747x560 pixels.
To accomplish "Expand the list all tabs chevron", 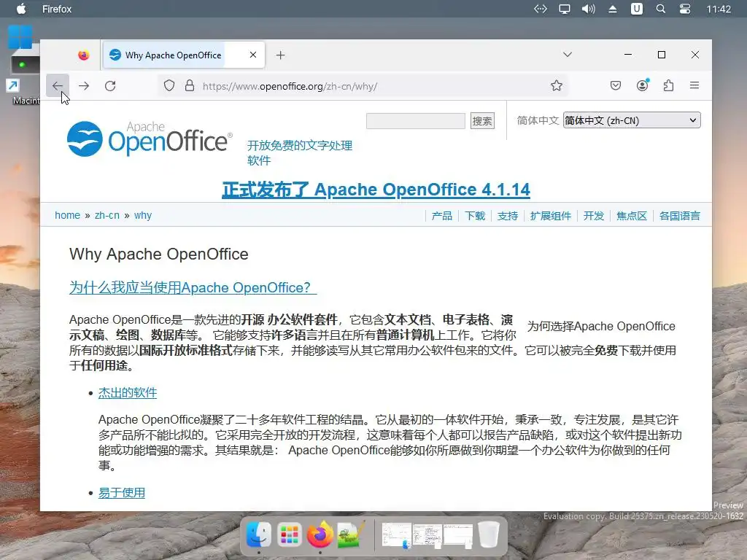I will (568, 54).
